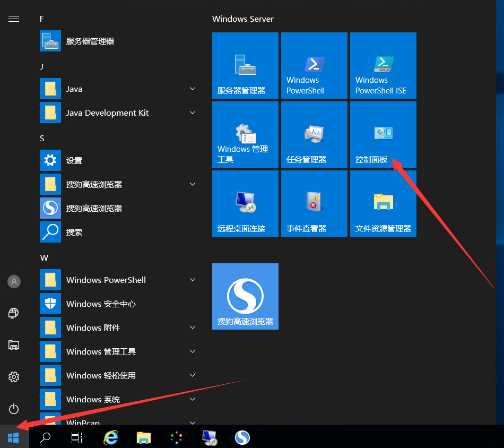Open Windows 安全中心

tap(118, 304)
